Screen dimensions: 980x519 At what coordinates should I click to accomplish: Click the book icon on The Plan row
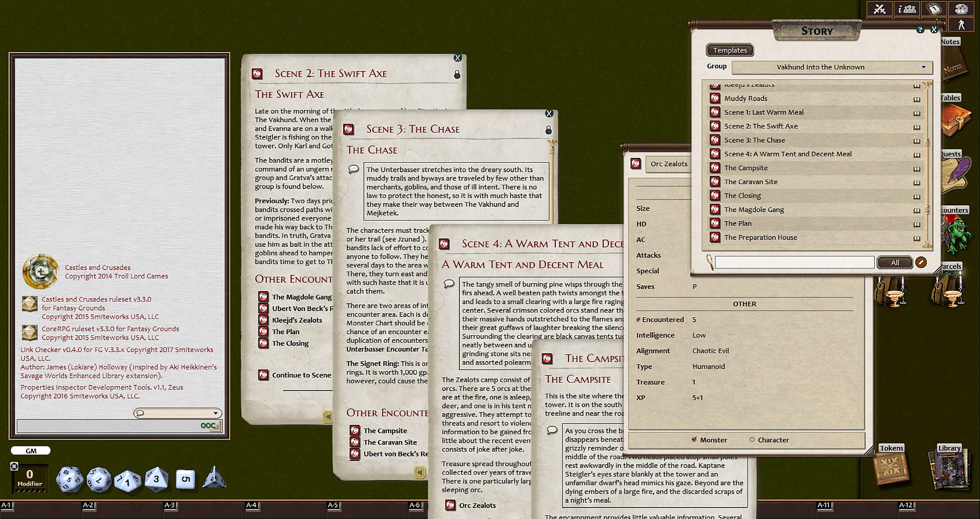[x=917, y=224]
